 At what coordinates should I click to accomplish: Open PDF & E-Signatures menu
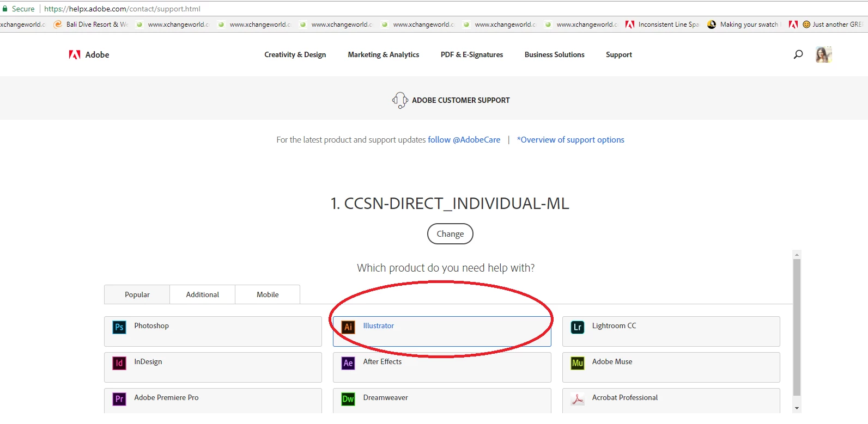(472, 54)
